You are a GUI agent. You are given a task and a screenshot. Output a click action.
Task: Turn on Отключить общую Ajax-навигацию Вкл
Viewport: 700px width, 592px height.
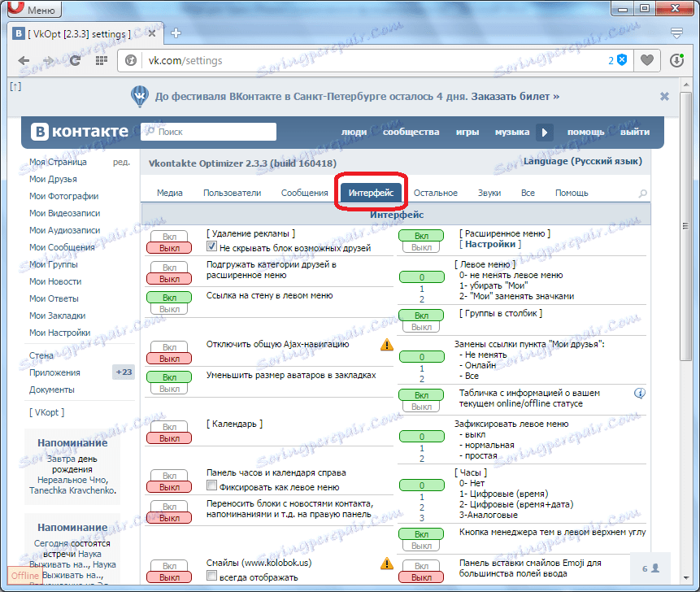pos(169,347)
